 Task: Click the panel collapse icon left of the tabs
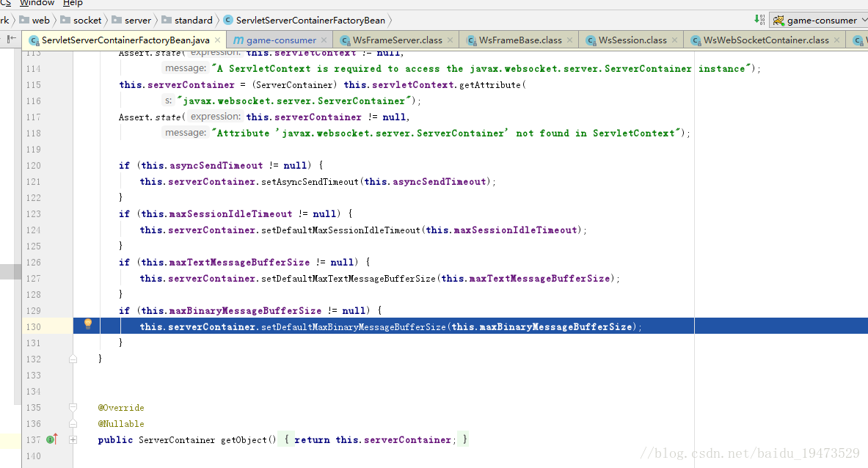pos(10,40)
